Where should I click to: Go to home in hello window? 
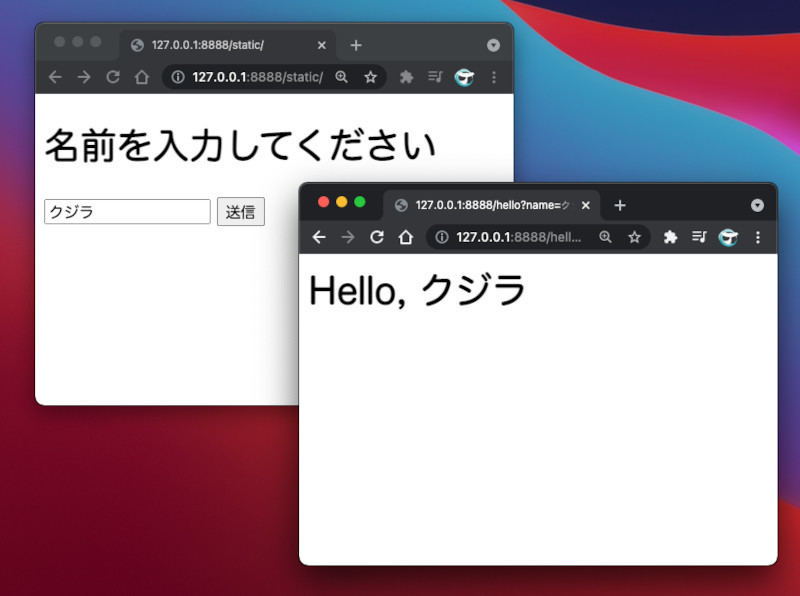(406, 237)
